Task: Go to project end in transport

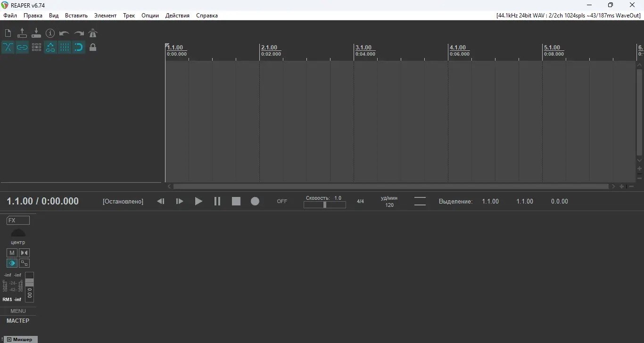Action: [x=180, y=201]
